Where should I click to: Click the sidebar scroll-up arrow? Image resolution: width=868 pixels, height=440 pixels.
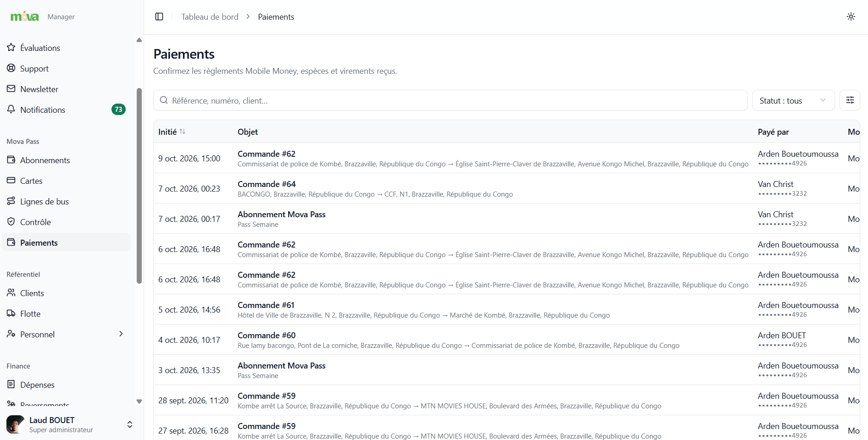click(x=139, y=40)
